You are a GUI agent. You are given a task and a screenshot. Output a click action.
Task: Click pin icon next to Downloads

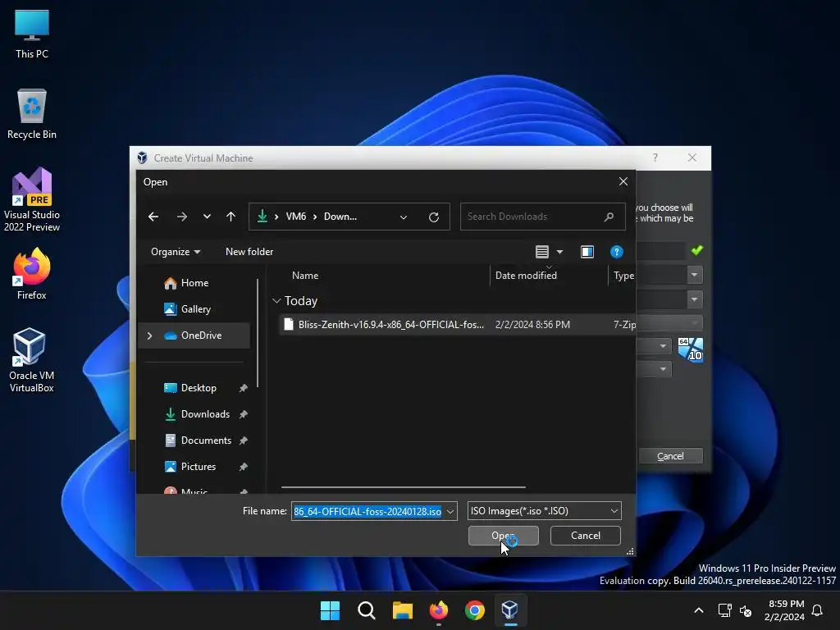[243, 414]
